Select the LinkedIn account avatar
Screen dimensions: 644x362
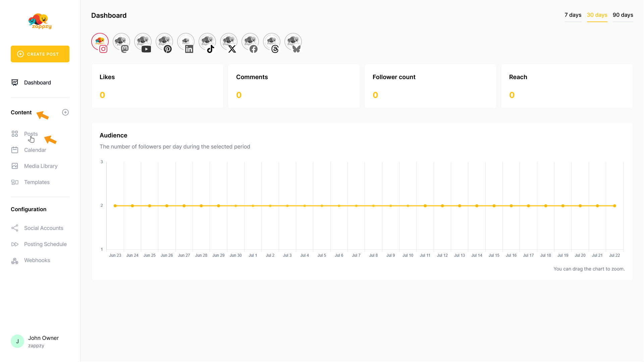point(186,42)
